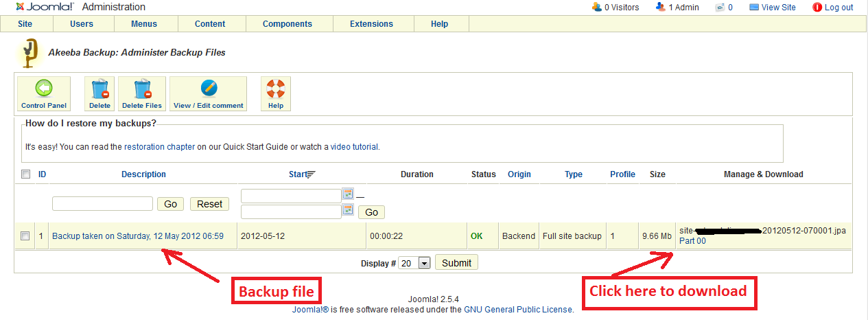
Task: Sort table by Profile column header
Action: coord(622,174)
